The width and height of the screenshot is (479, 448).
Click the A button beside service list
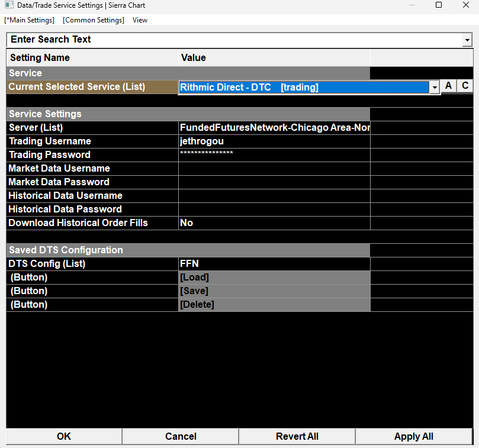pos(448,86)
